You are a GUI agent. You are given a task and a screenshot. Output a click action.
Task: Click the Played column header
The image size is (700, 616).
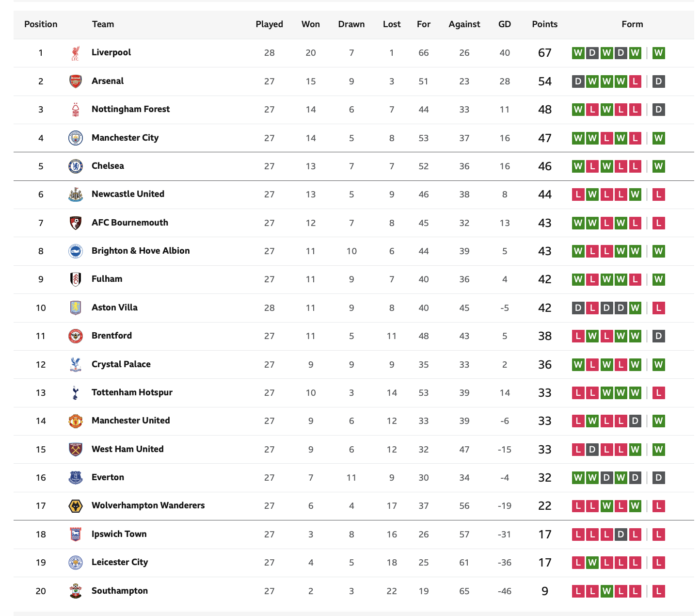click(269, 24)
